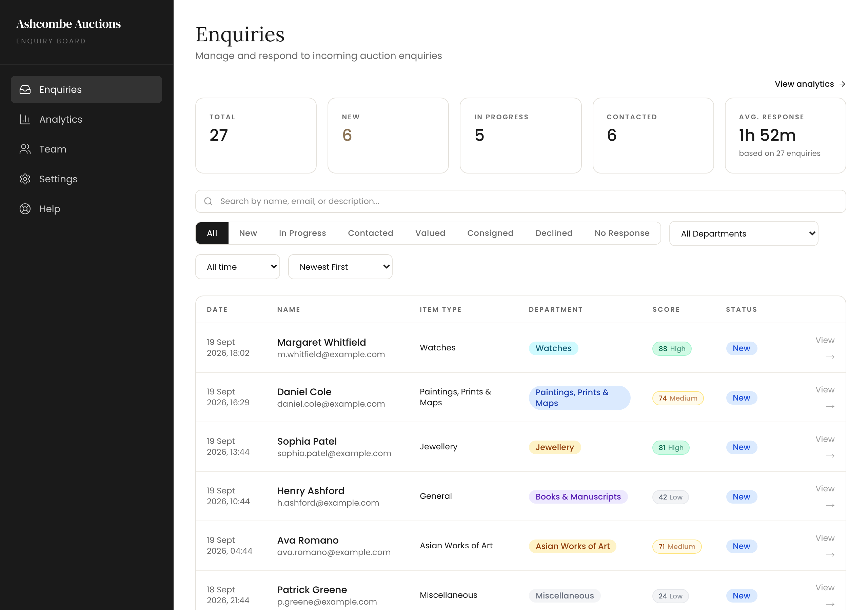Open Settings in the sidebar
Viewport: 868px width, 610px height.
86,179
